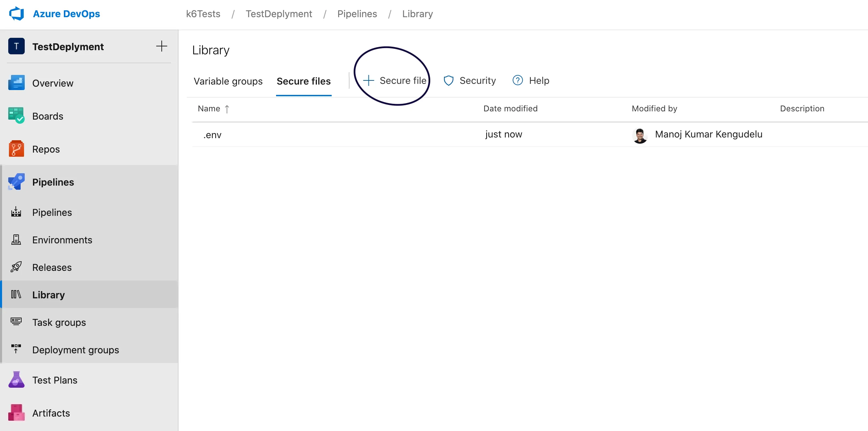The image size is (868, 431).
Task: Open the .env secure file
Action: click(212, 135)
